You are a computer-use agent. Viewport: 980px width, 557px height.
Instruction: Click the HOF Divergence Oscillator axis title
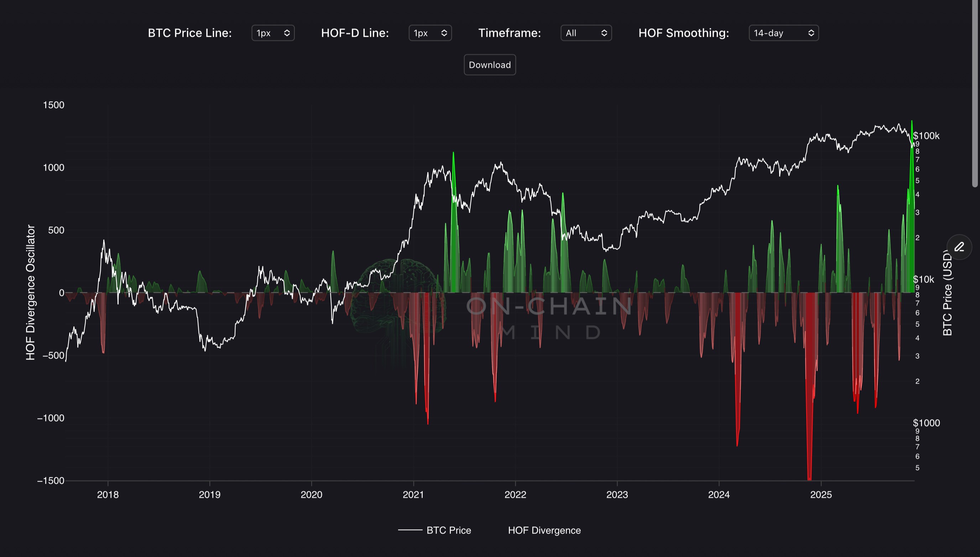click(31, 293)
